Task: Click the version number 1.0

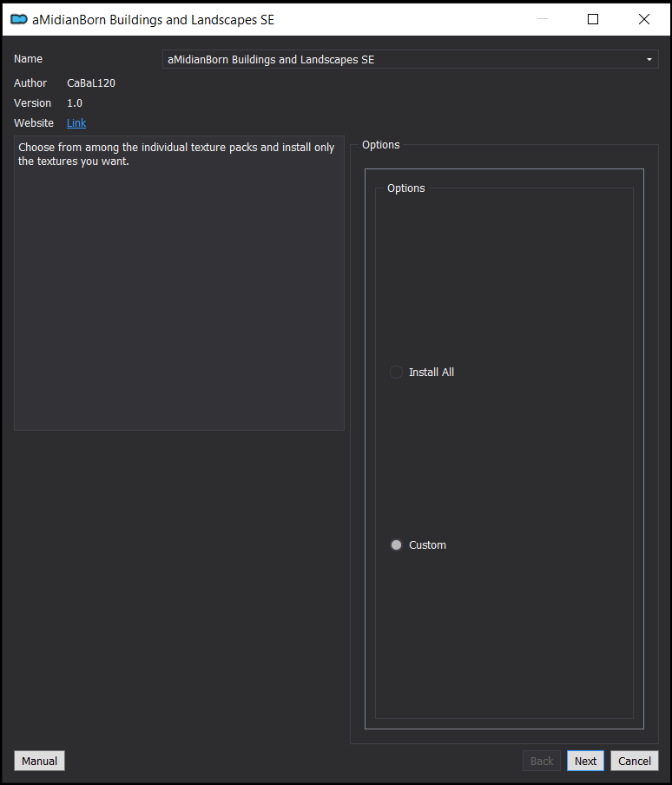Action: tap(75, 103)
